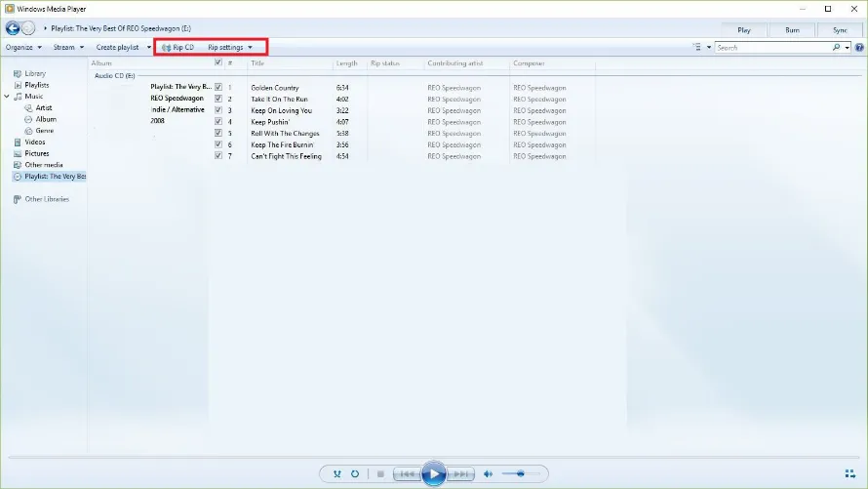
Task: Toggle the select-all tracks checkbox in header
Action: (218, 62)
